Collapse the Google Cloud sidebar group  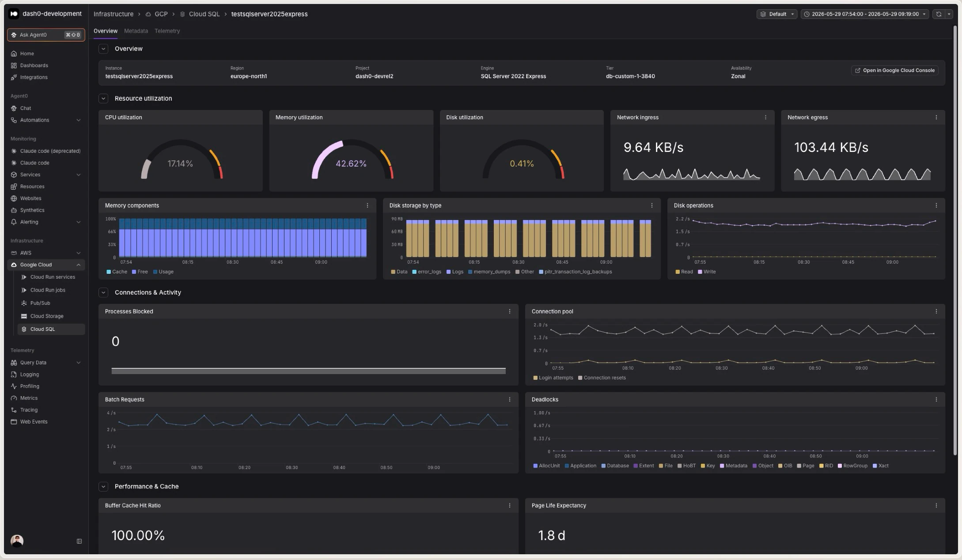click(79, 265)
